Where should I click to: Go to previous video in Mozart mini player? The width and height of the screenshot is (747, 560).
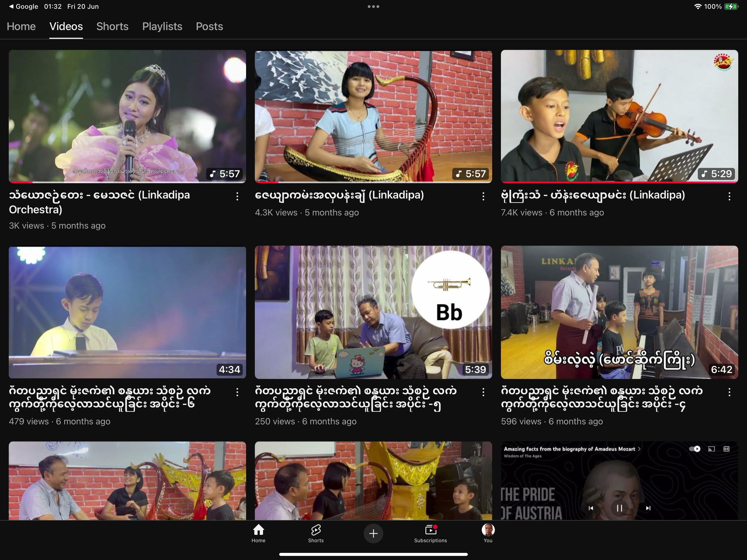(591, 508)
